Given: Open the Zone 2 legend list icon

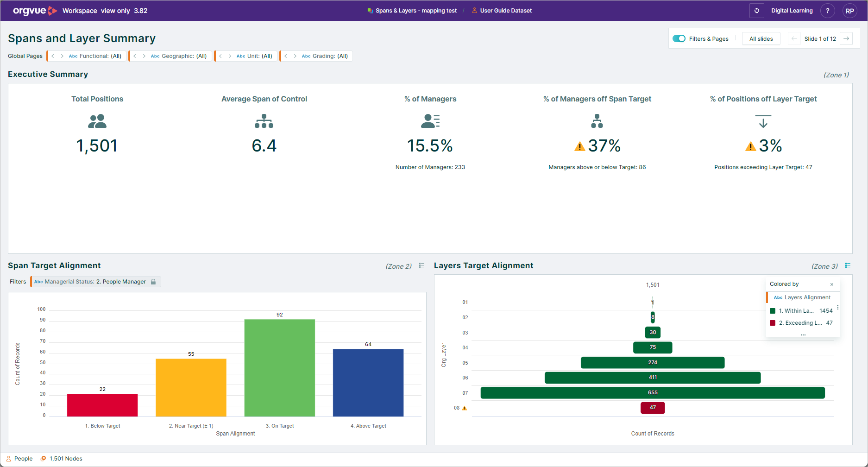Looking at the screenshot, I should coord(421,265).
